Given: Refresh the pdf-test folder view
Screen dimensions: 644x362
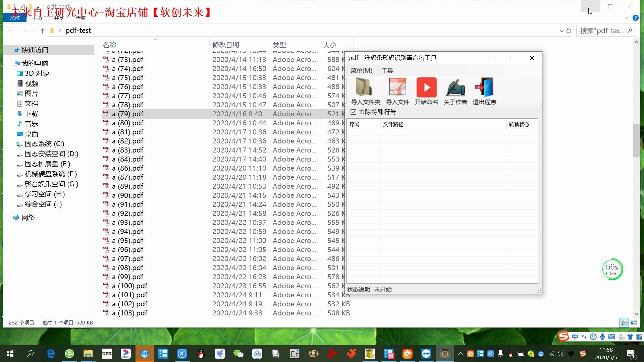Looking at the screenshot, I should pos(569,31).
